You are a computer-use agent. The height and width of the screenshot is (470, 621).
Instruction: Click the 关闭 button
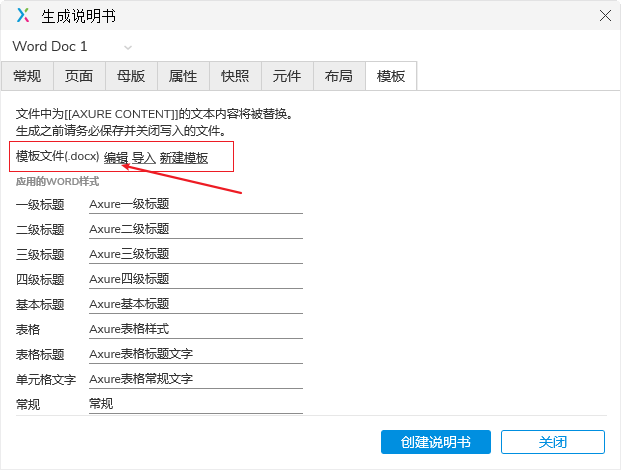coord(553,442)
